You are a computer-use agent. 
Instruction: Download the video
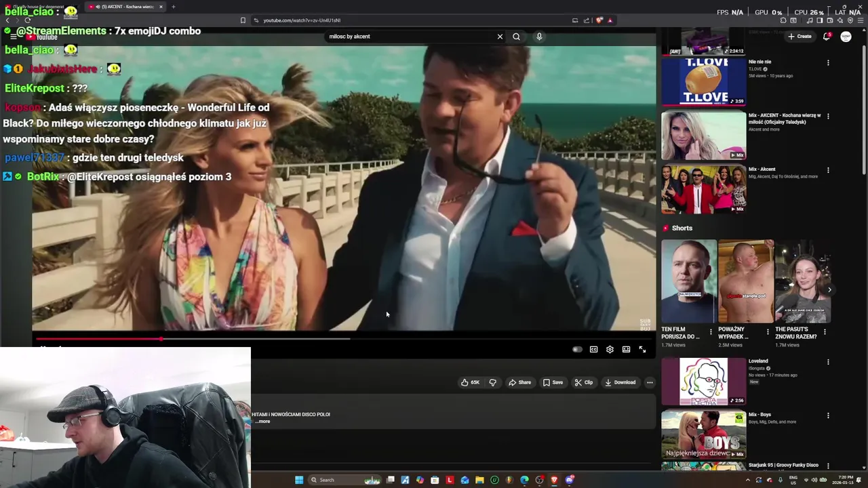[620, 382]
